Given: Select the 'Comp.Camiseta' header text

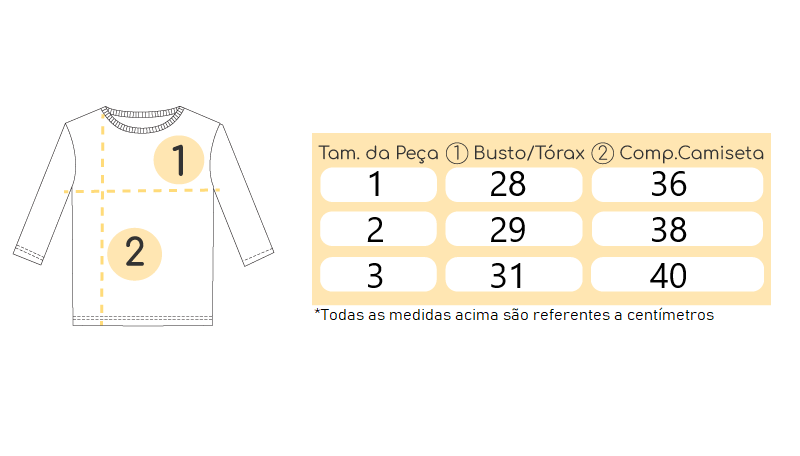Looking at the screenshot, I should [691, 153].
